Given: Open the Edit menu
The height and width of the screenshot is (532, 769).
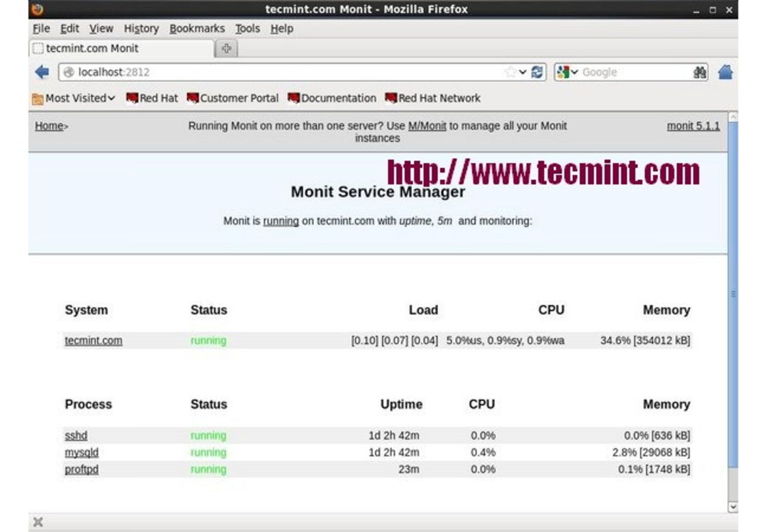Looking at the screenshot, I should pos(69,29).
